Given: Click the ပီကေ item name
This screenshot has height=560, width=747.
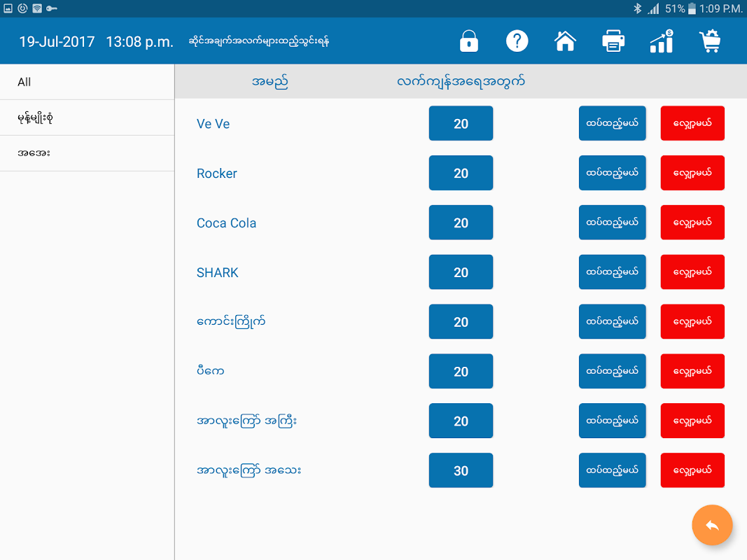Looking at the screenshot, I should pyautogui.click(x=210, y=371).
